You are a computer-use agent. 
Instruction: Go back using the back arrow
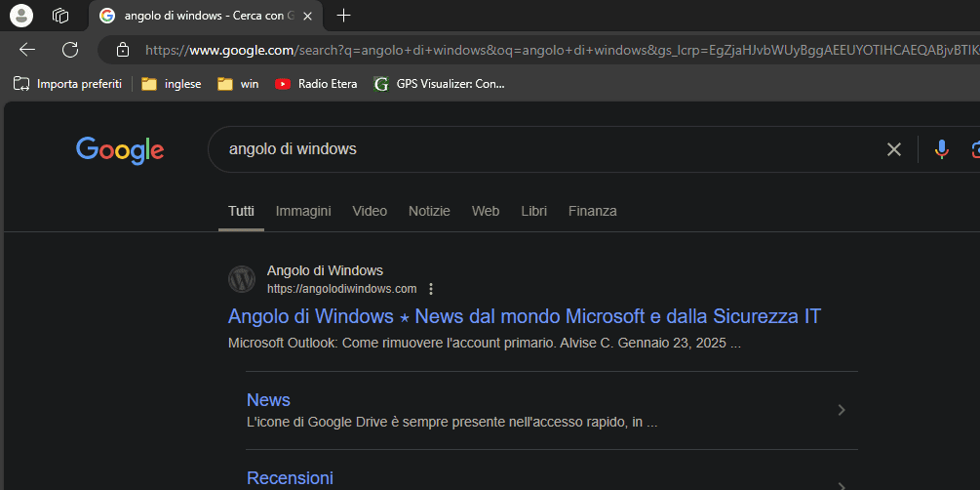27,50
